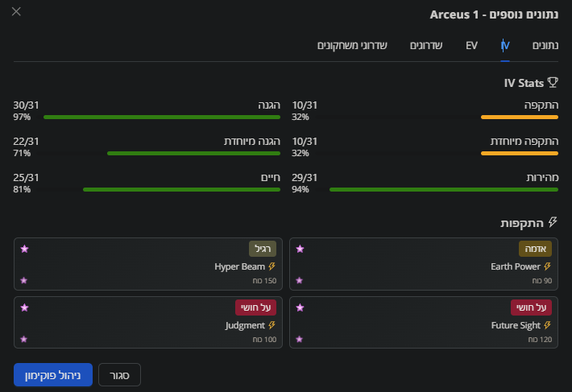This screenshot has height=392, width=572.
Task: Select the שדרוגי משחקונים tab
Action: [352, 45]
